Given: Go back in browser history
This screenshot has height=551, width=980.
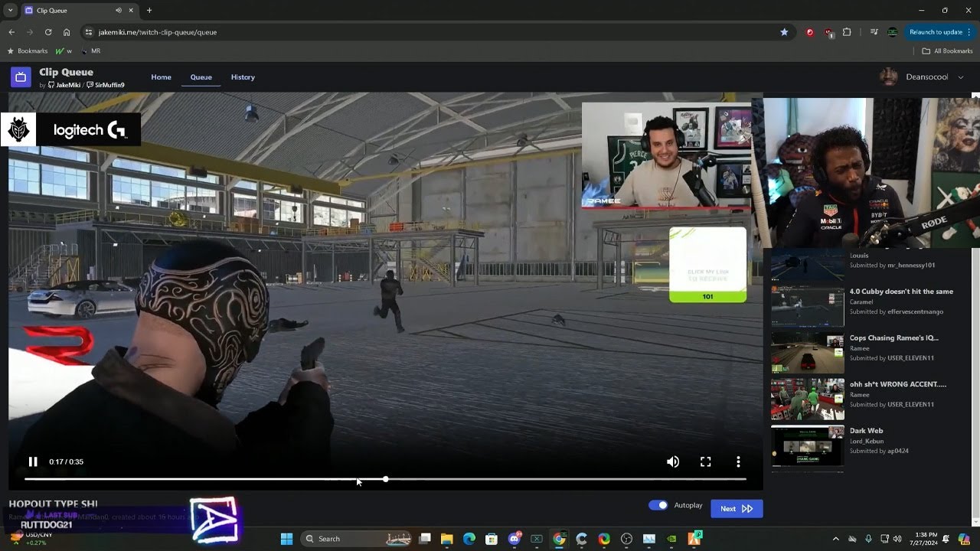Looking at the screenshot, I should tap(11, 32).
